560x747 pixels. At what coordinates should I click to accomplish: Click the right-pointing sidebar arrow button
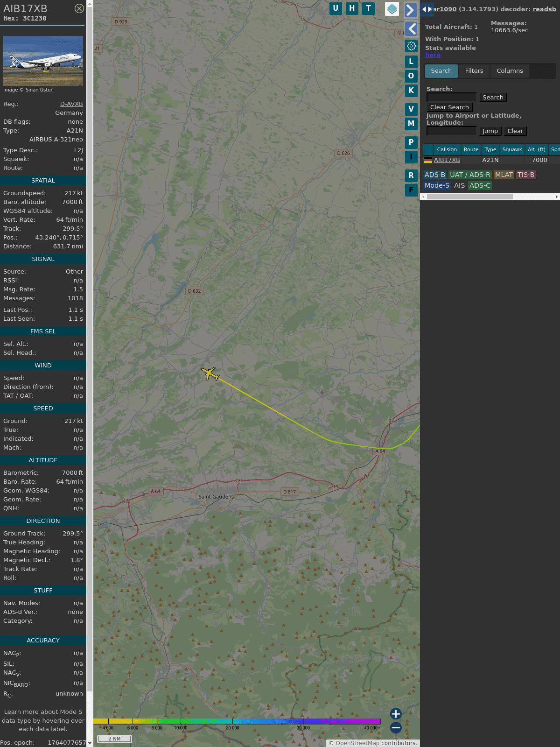click(x=411, y=10)
